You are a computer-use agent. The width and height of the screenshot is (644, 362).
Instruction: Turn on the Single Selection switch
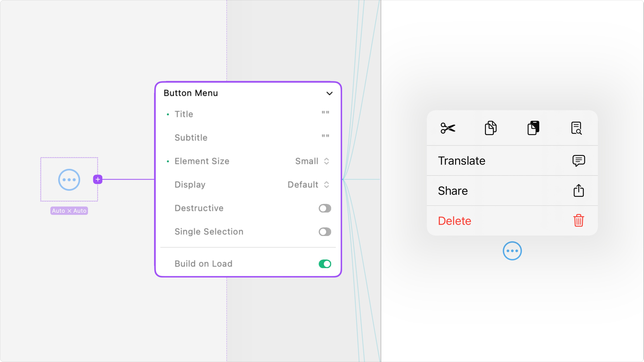tap(325, 232)
